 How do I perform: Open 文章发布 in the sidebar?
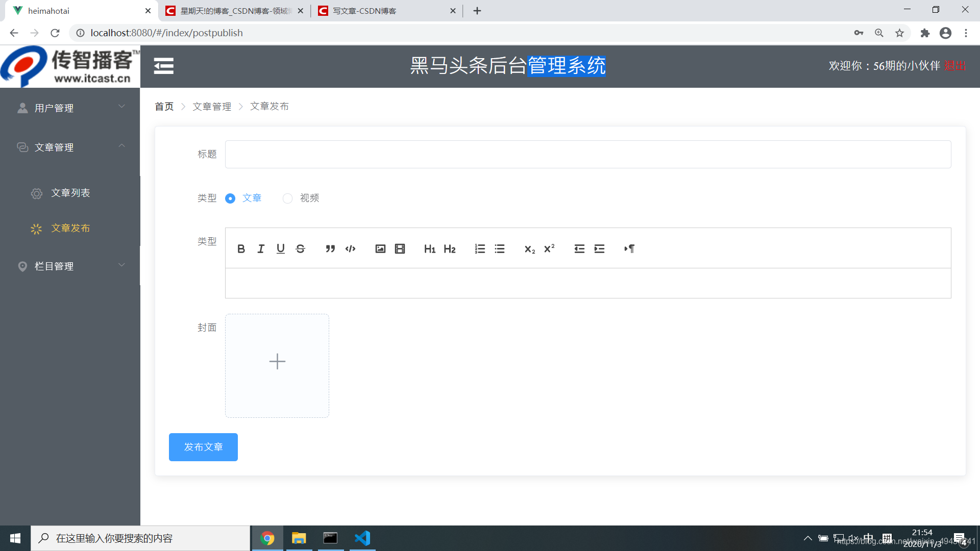(x=70, y=228)
